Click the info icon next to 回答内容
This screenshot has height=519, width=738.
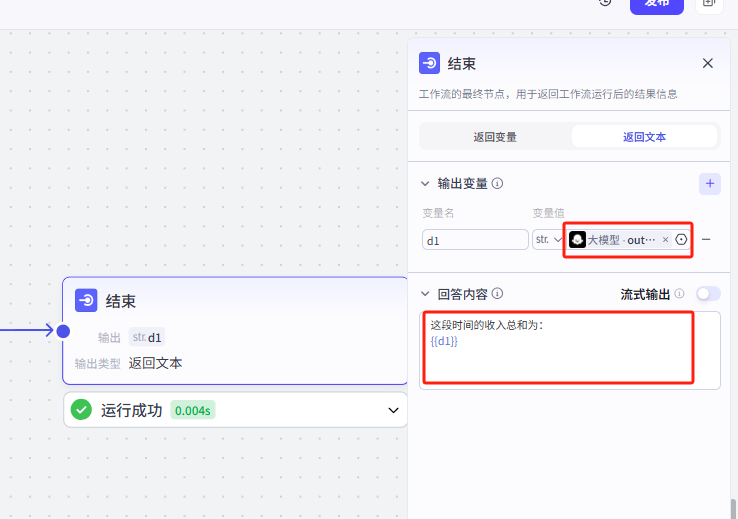coord(497,294)
